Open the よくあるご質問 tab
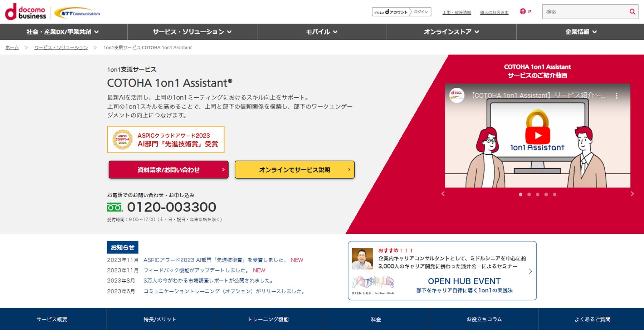This screenshot has height=330, width=644. pos(592,319)
